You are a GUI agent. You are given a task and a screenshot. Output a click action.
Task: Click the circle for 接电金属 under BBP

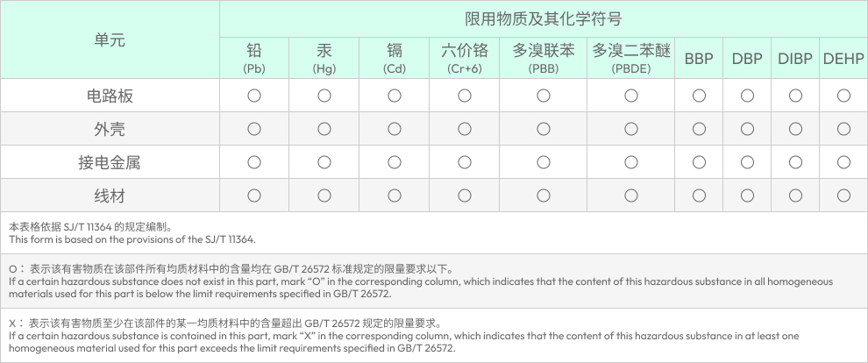699,162
